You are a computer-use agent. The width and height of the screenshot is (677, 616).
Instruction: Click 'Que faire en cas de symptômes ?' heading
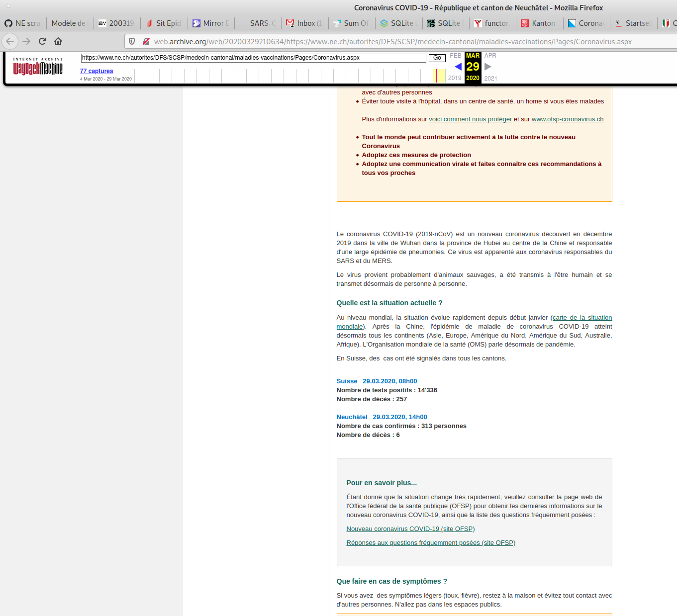click(x=392, y=581)
